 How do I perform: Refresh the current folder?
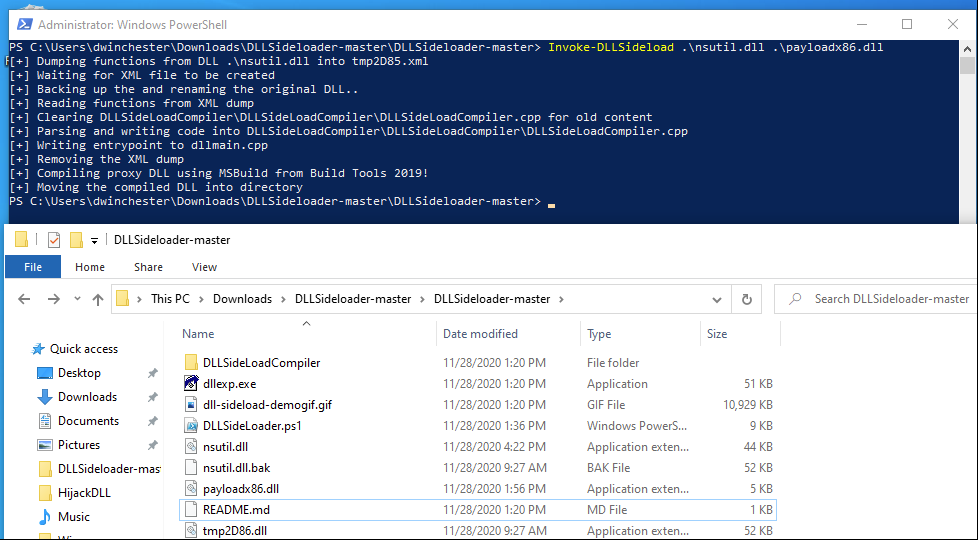(747, 300)
